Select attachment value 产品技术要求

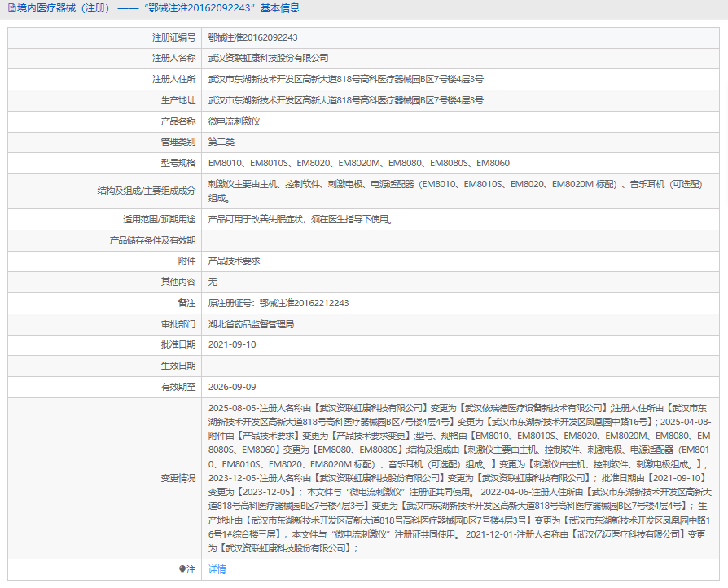[x=234, y=261]
